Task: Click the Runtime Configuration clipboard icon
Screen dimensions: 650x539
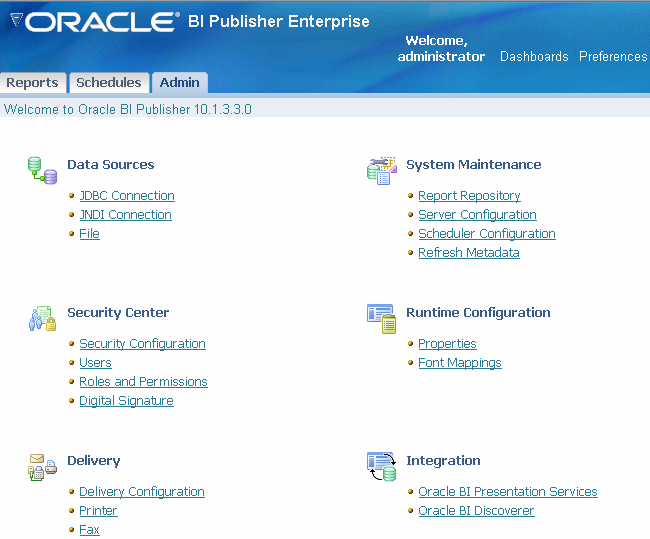Action: [x=381, y=318]
